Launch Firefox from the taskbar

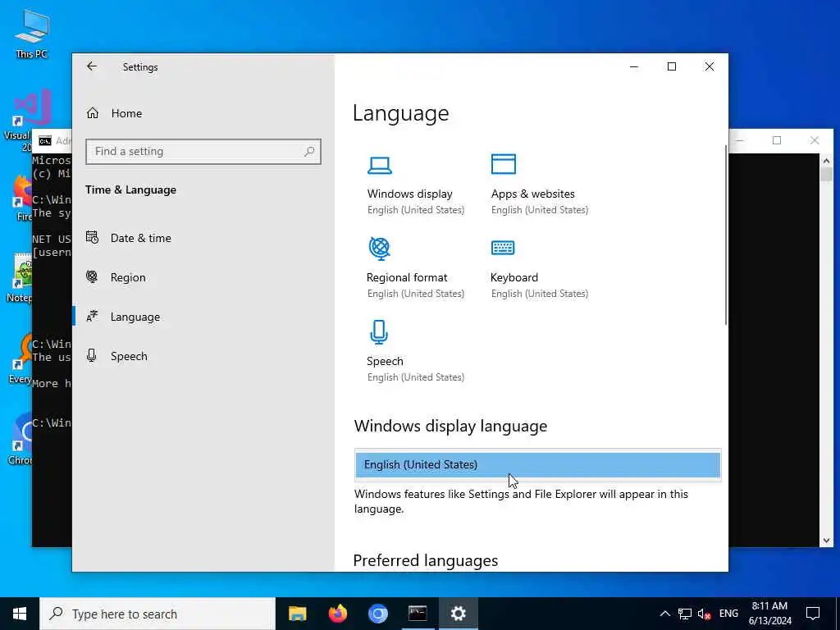337,614
